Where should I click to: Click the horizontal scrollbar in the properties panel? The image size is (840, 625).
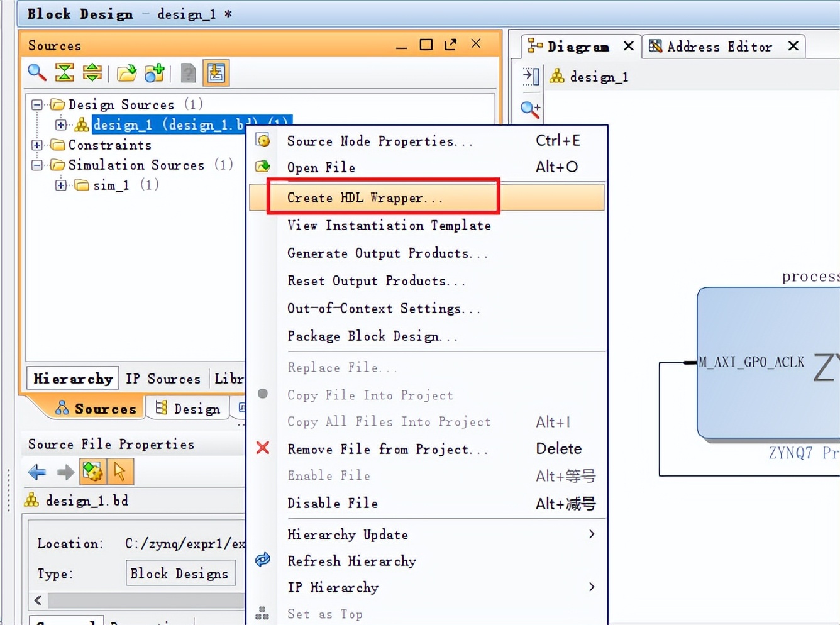tap(137, 600)
